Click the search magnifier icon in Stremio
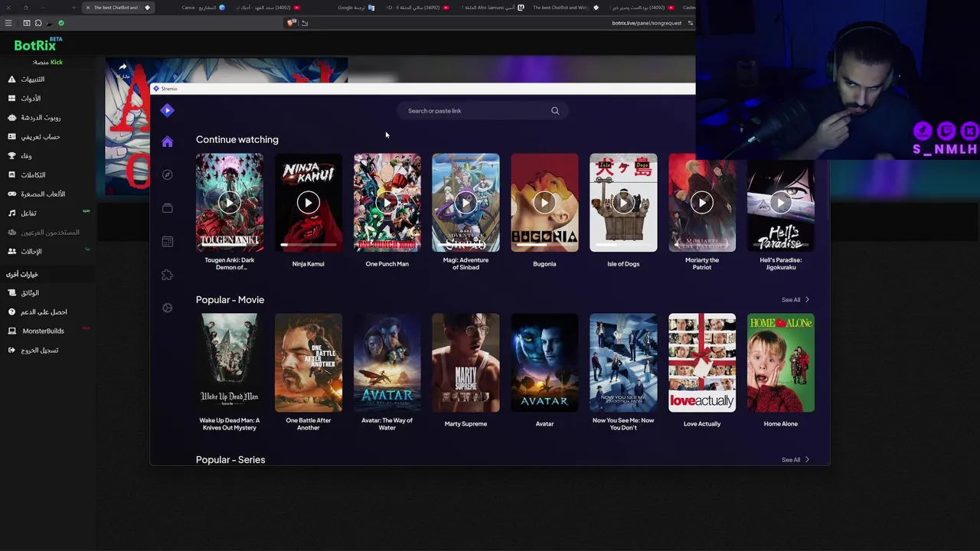980x551 pixels. tap(555, 111)
